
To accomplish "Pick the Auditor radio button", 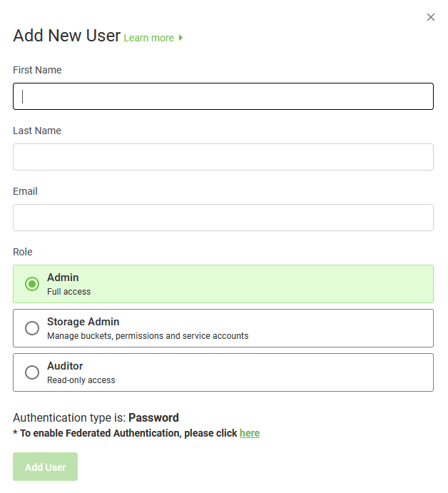I will tap(32, 372).
